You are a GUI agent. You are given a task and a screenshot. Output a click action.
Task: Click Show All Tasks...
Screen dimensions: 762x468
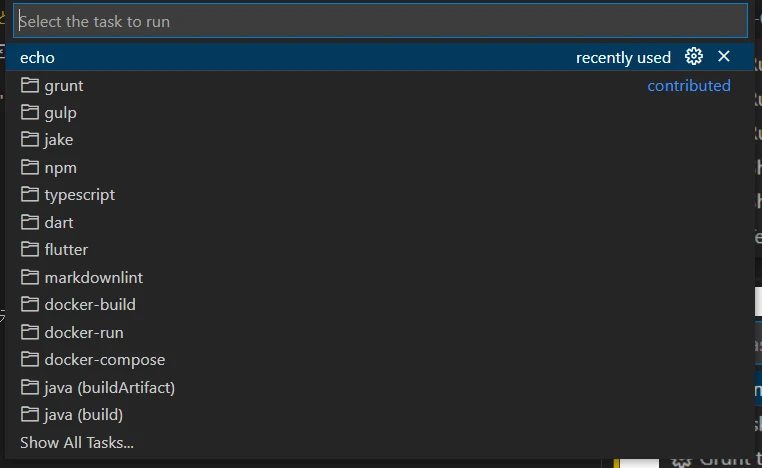77,442
